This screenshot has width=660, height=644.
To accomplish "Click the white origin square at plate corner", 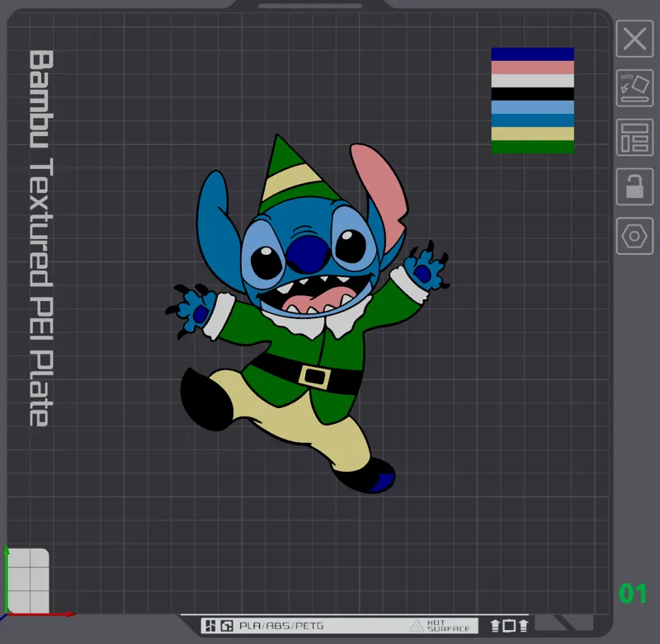I will pos(29,581).
